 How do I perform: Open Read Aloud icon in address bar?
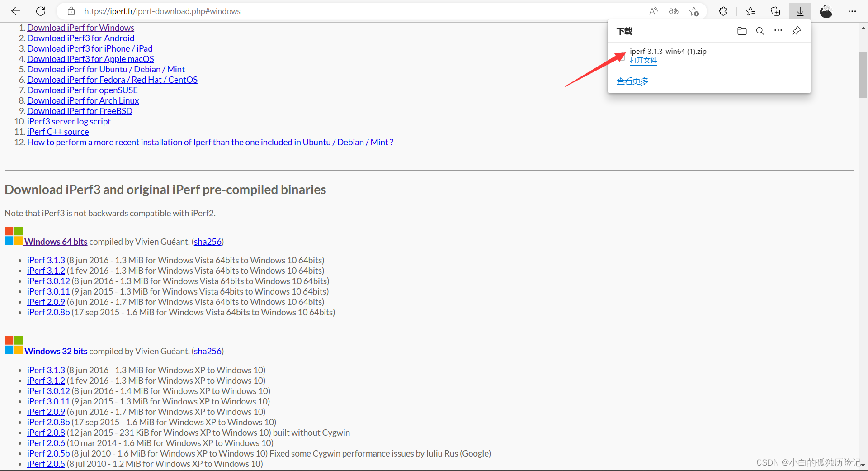pyautogui.click(x=653, y=11)
